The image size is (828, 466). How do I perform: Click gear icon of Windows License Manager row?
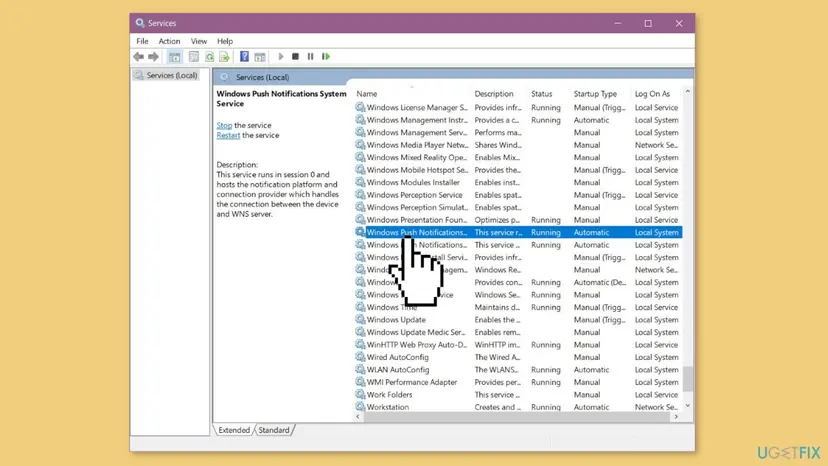tap(360, 107)
